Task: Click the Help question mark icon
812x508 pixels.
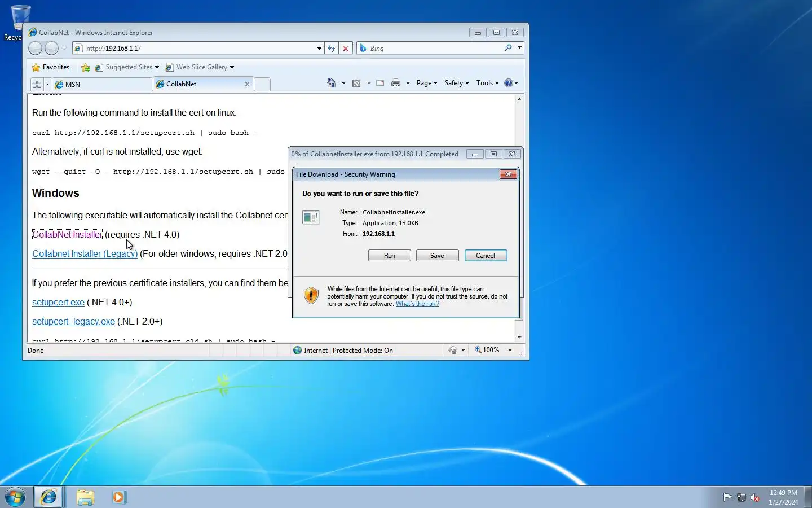Action: [508, 83]
